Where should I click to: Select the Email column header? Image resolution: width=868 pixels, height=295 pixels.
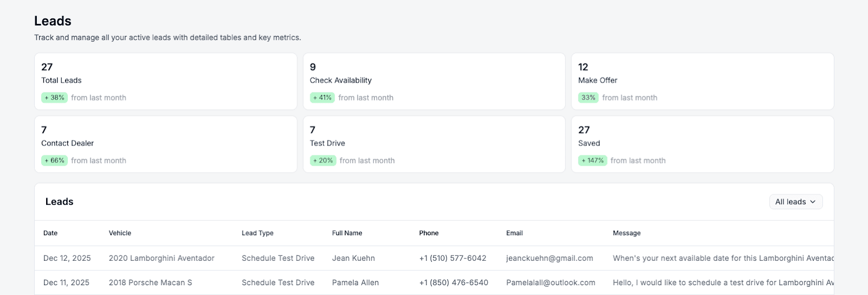tap(514, 233)
